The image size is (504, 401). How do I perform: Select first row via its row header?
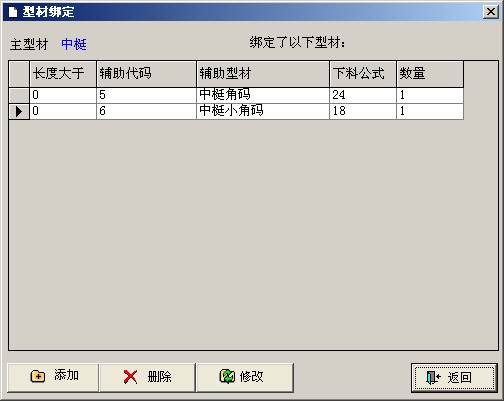(x=19, y=96)
